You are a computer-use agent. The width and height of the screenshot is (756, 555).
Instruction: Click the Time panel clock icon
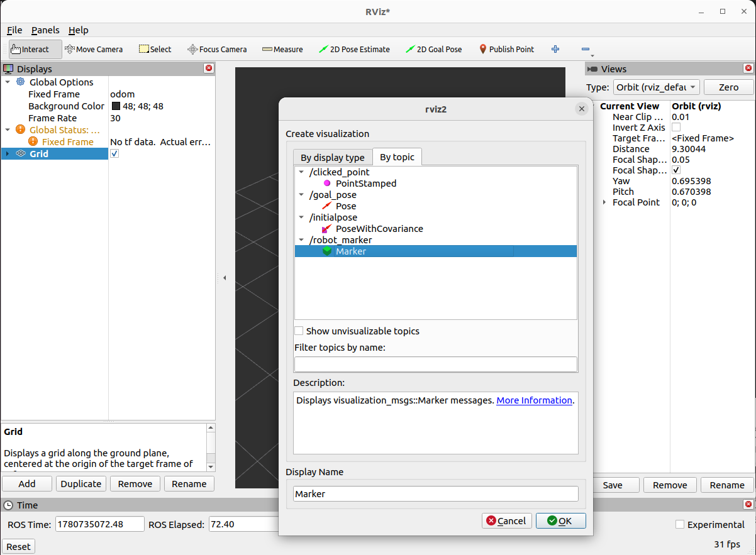(x=8, y=505)
